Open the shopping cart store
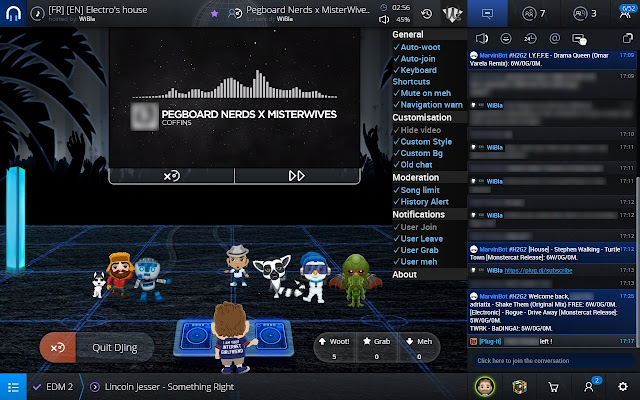Screen dimensions: 640x400 [x=554, y=387]
